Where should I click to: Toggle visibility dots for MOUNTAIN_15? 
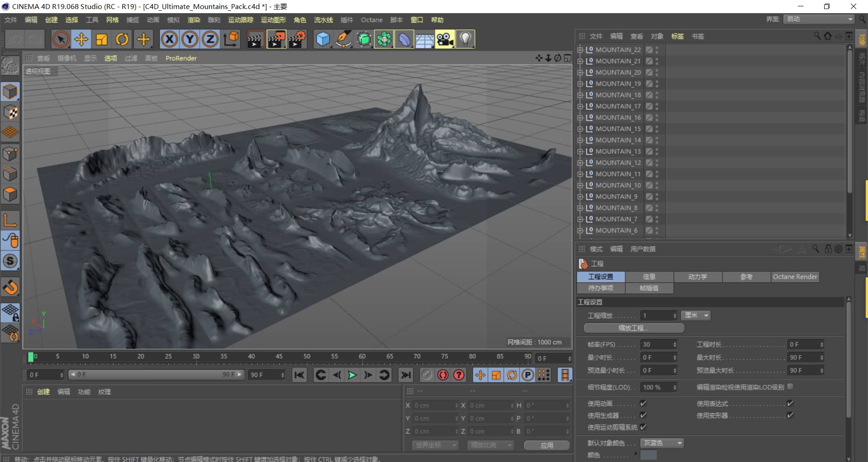coord(657,129)
